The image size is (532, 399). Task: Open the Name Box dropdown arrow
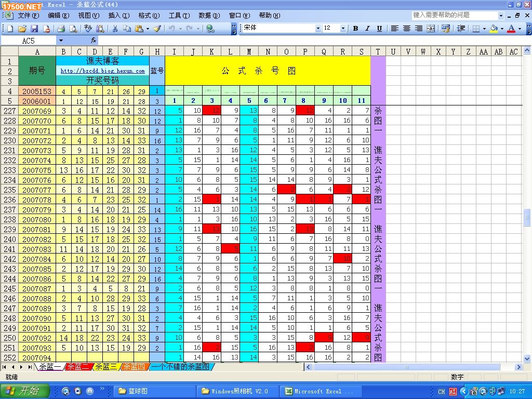(61, 41)
